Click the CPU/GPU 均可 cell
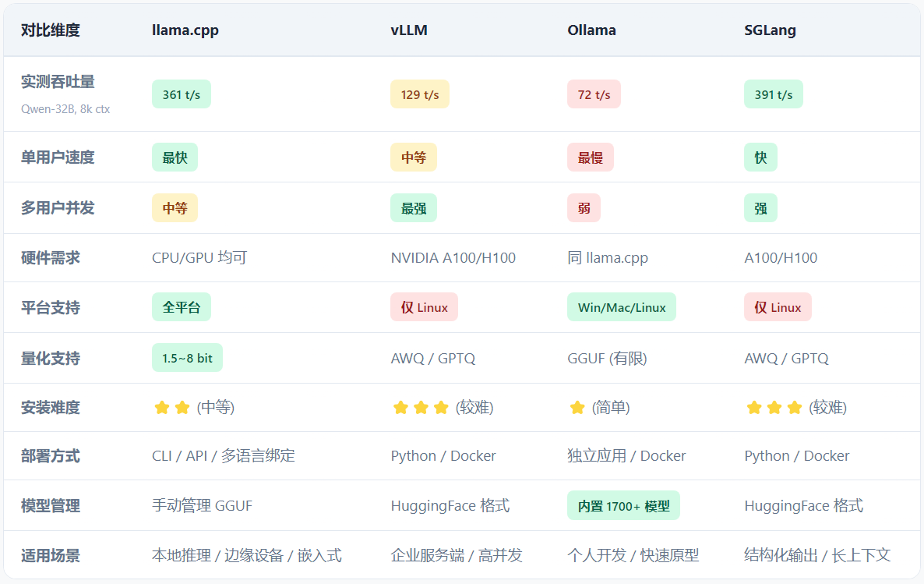 (x=199, y=258)
